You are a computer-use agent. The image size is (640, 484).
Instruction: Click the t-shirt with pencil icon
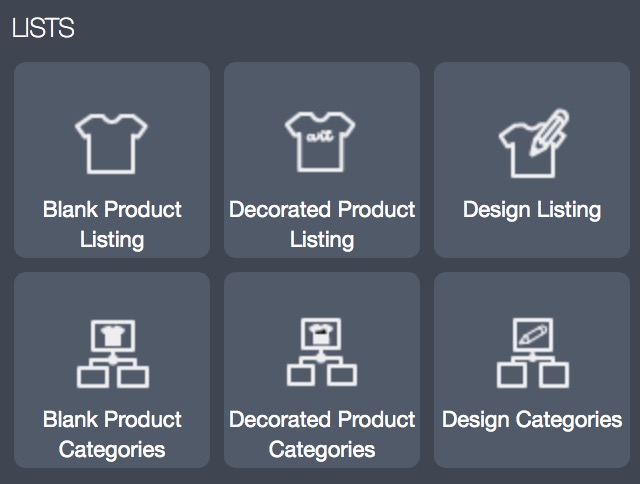(x=534, y=143)
